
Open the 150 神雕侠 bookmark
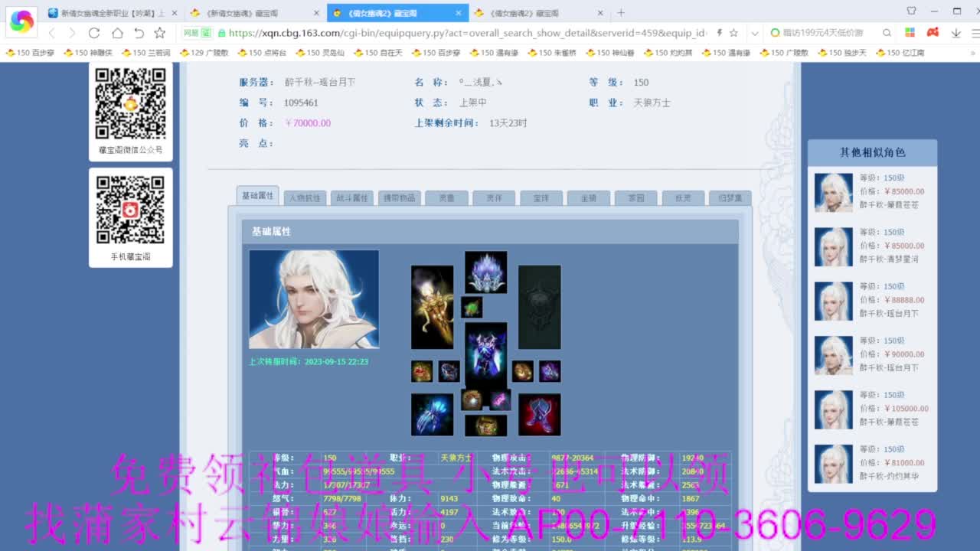[88, 53]
